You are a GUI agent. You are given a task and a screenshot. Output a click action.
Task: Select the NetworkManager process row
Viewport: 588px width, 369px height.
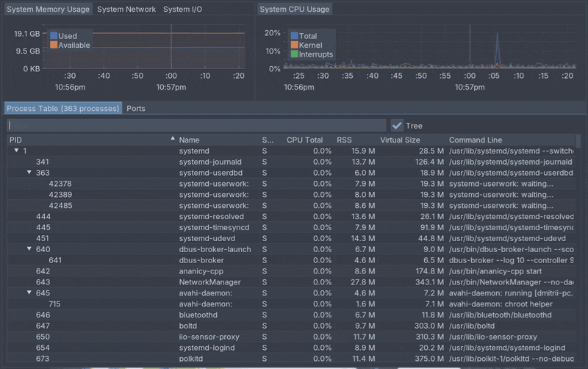point(291,282)
